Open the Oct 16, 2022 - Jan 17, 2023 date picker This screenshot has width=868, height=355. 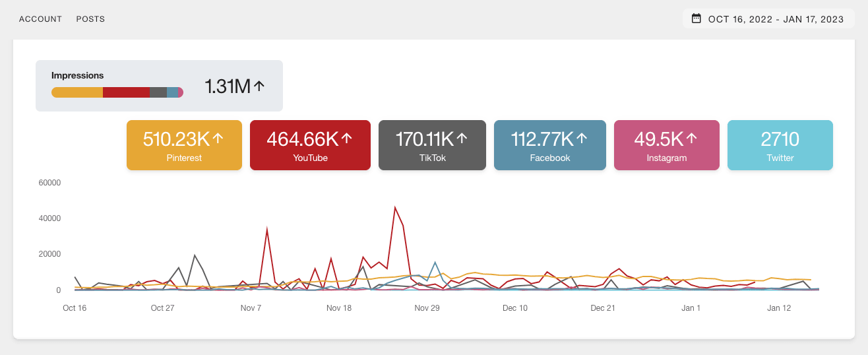[776, 19]
